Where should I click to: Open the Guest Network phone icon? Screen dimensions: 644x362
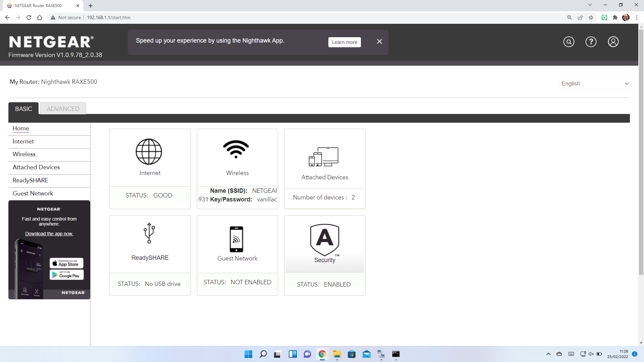pyautogui.click(x=236, y=239)
